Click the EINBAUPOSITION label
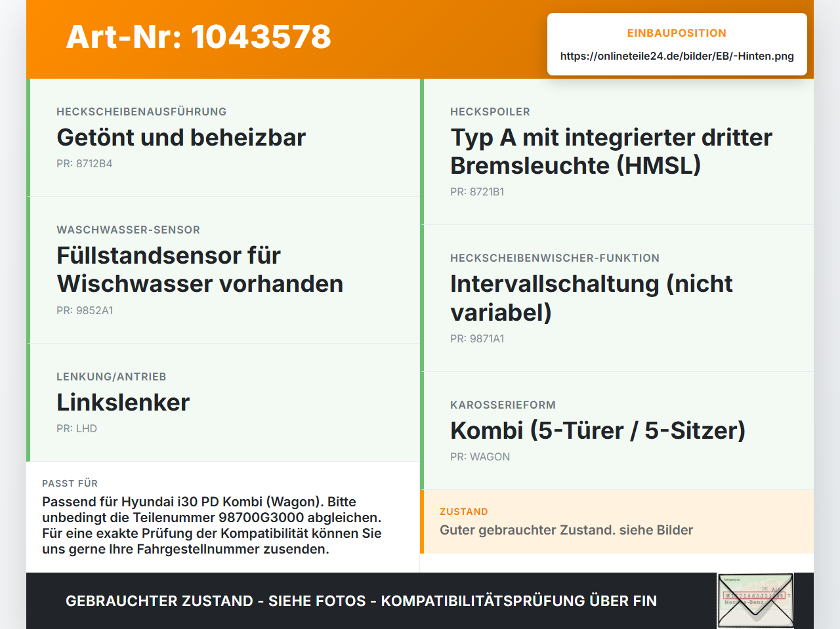This screenshot has height=629, width=840. 677,33
